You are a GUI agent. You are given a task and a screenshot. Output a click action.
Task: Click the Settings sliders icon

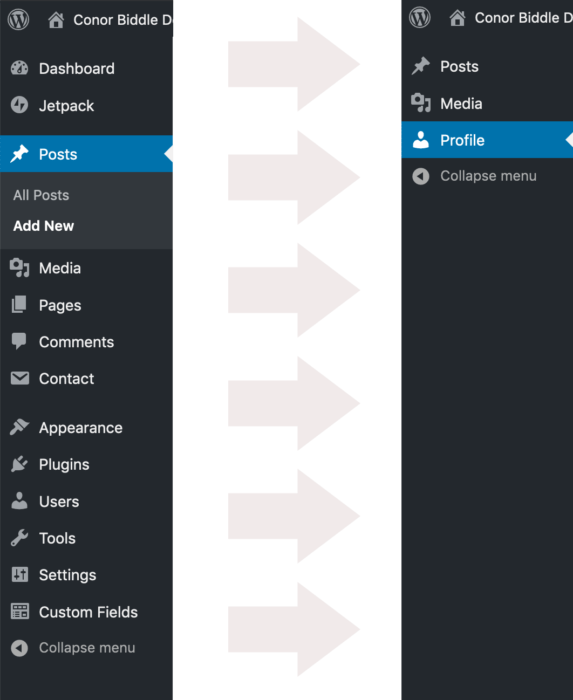coord(20,575)
